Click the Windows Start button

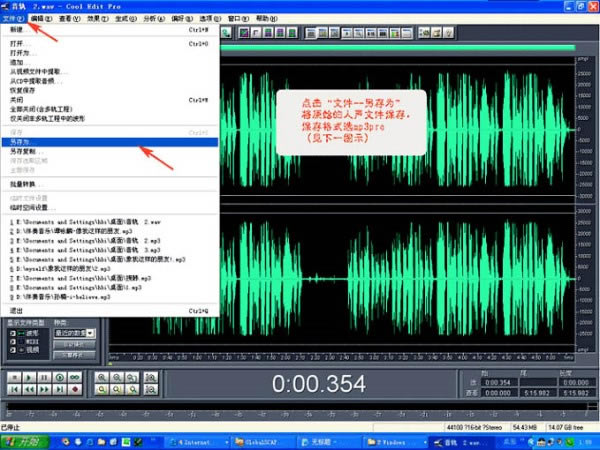click(18, 440)
